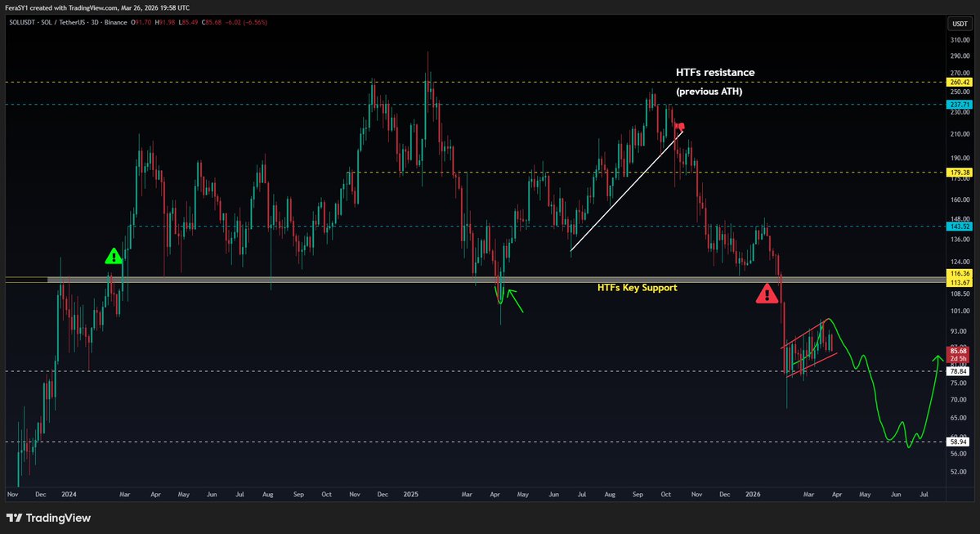980x534 pixels.
Task: Click the 2025 label on time axis
Action: (410, 494)
